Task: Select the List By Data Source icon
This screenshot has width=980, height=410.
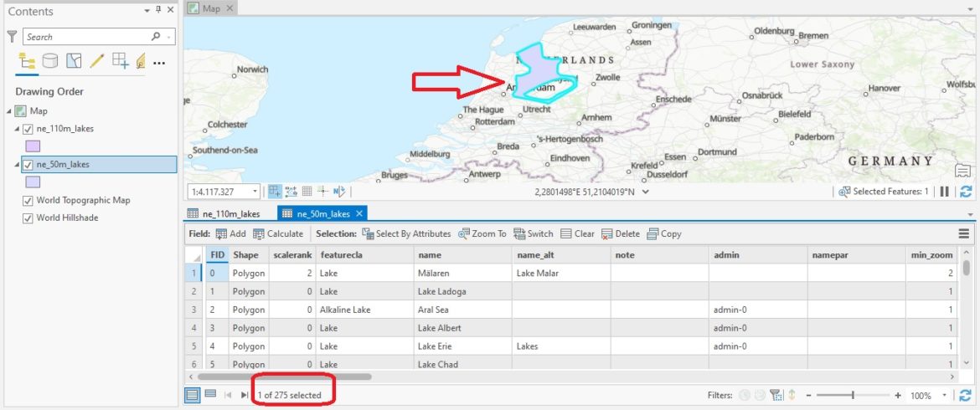Action: [x=50, y=61]
